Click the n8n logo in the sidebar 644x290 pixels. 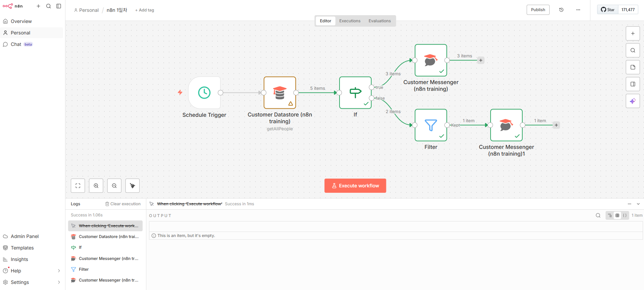13,6
